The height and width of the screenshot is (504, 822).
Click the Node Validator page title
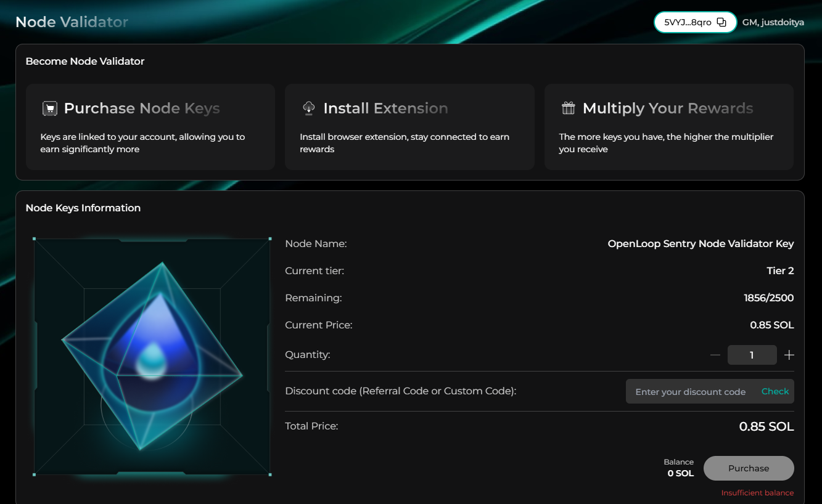tap(72, 22)
